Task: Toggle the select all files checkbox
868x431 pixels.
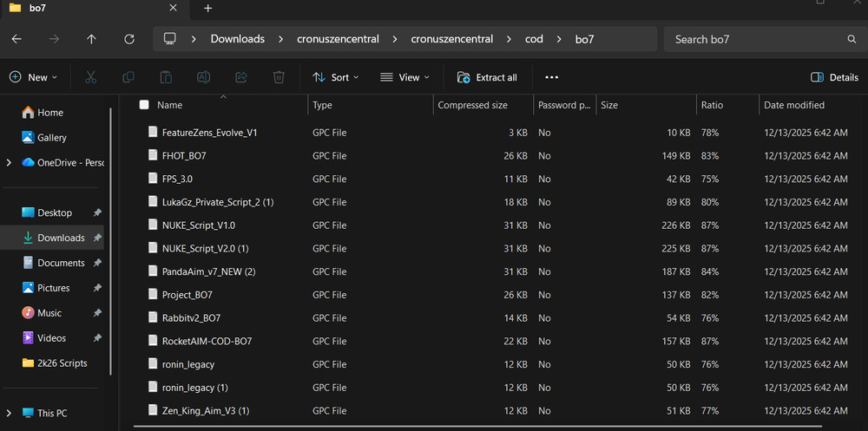Action: tap(144, 105)
